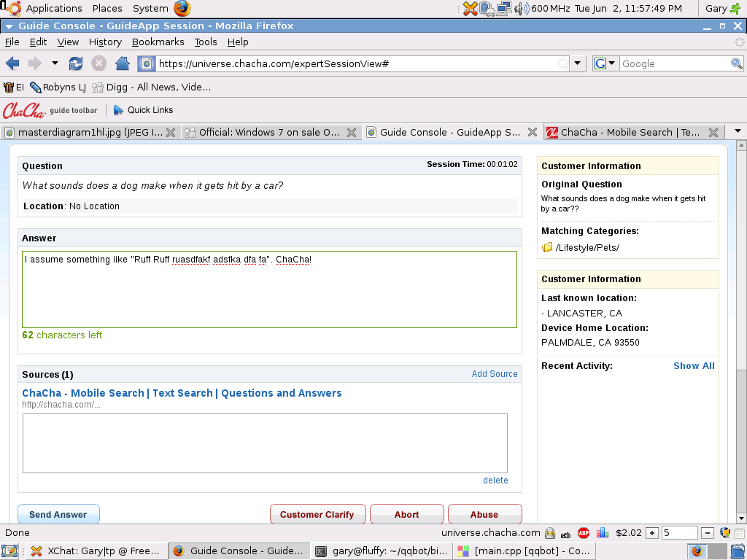Click the Home icon in navigation bar
Screen dimensions: 747x560
click(122, 63)
